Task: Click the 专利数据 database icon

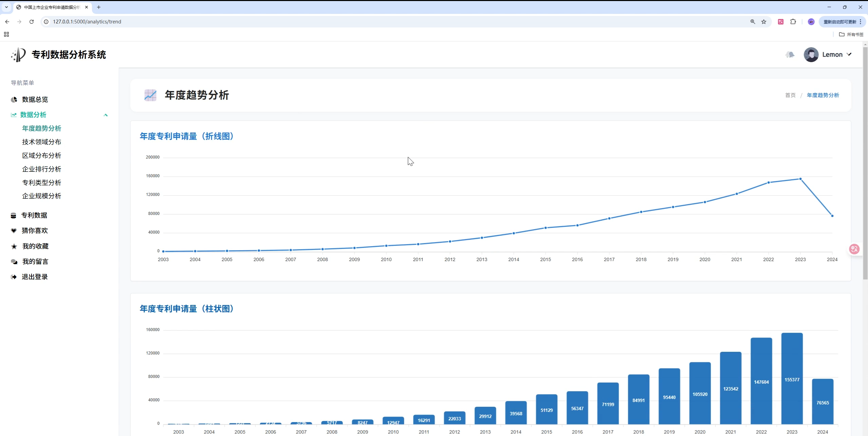Action: [14, 216]
